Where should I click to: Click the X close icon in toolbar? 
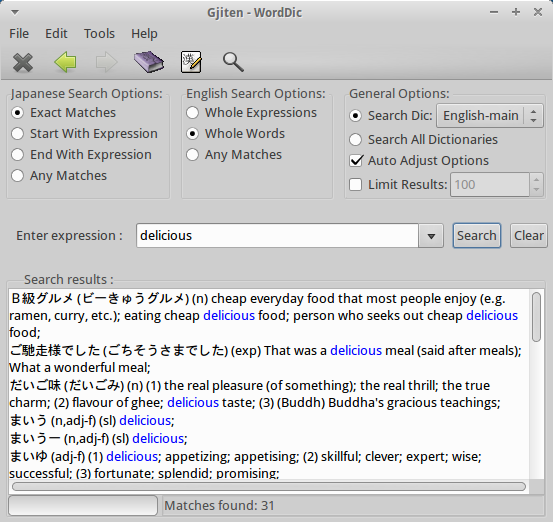pos(23,62)
